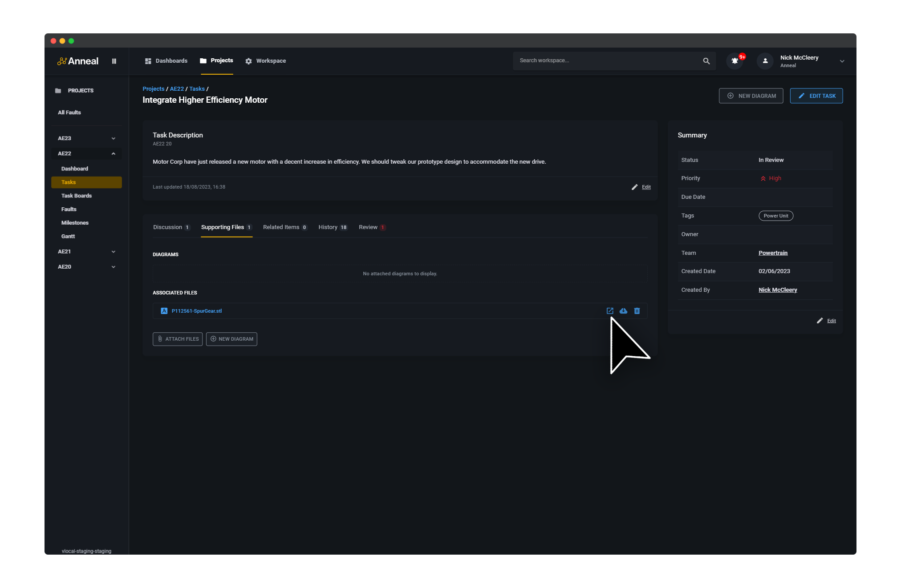Screen dimensions: 901x588
Task: Open the Powertrain team link
Action: pos(773,253)
